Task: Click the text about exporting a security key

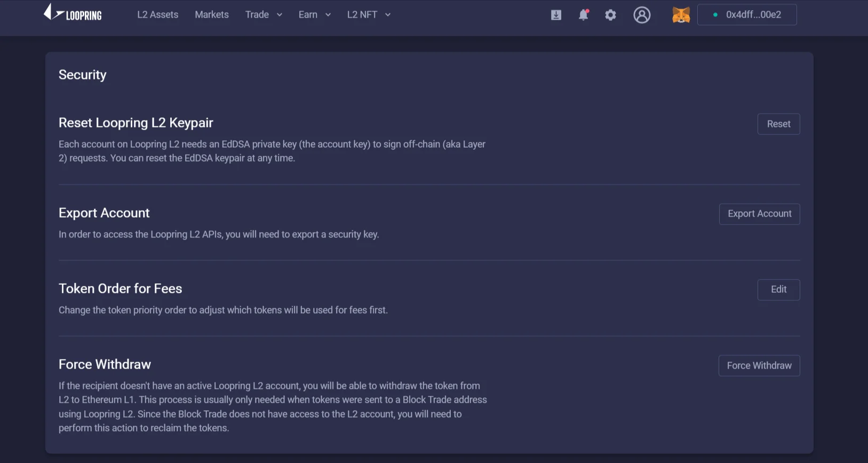Action: pos(219,234)
